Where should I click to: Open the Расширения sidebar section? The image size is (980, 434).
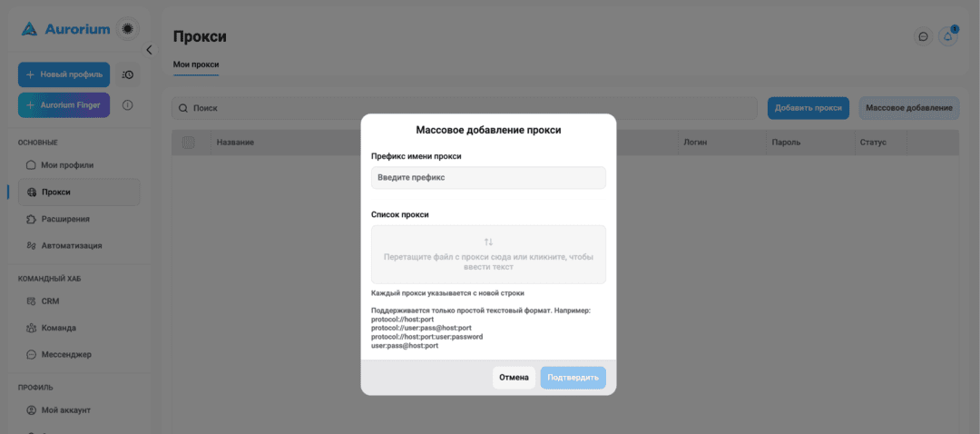coord(79,220)
